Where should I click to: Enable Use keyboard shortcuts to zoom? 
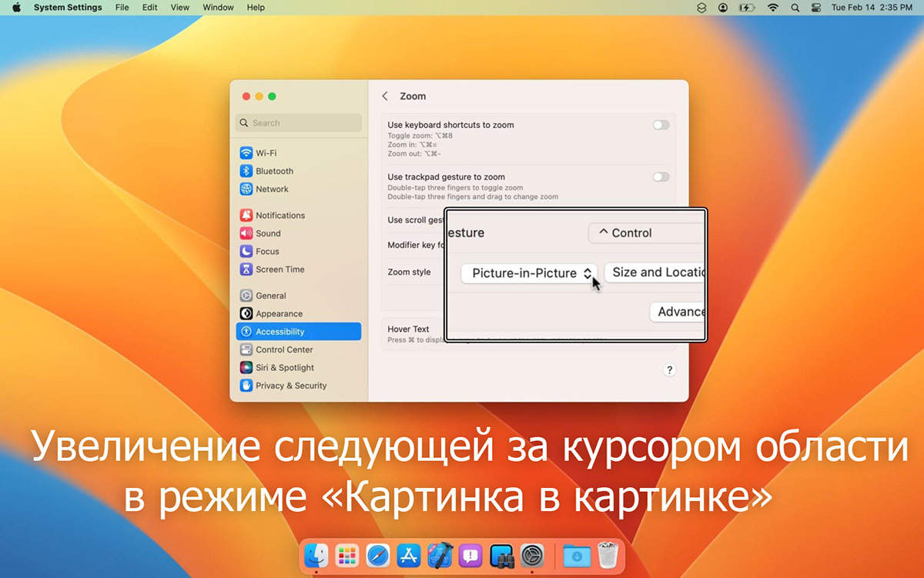coord(661,125)
